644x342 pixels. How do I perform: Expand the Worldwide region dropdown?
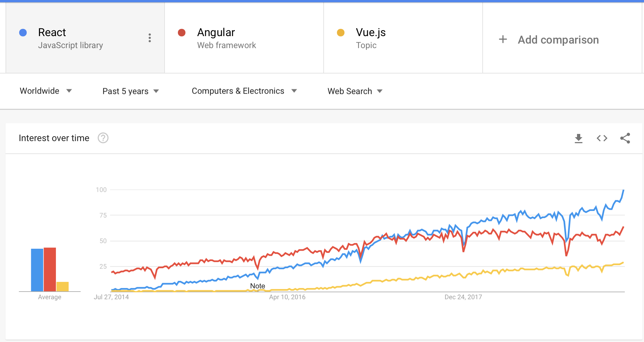tap(46, 91)
